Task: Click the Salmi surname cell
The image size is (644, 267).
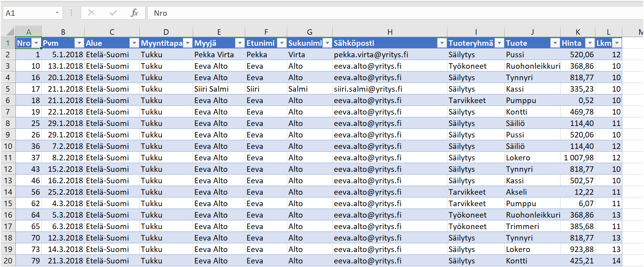Action: click(x=310, y=89)
